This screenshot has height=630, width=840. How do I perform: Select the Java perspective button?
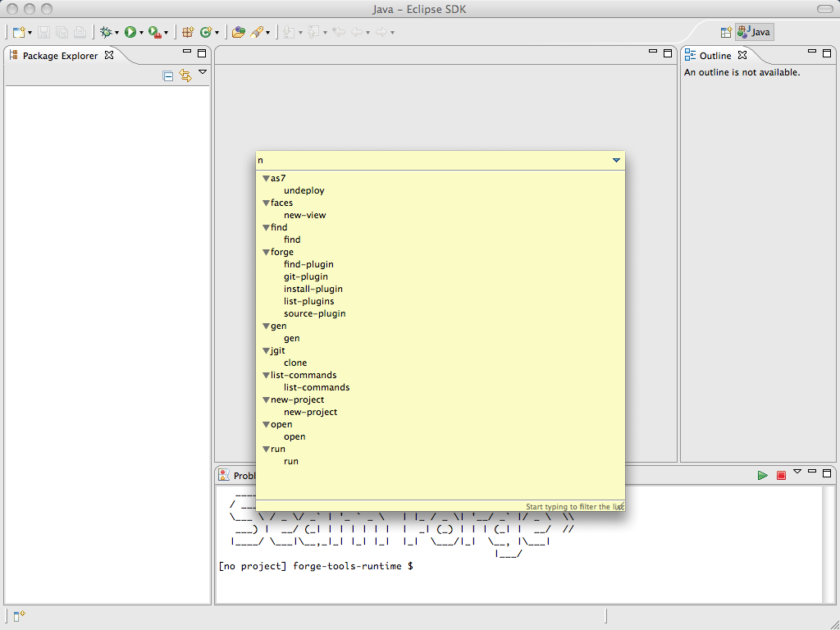(755, 32)
